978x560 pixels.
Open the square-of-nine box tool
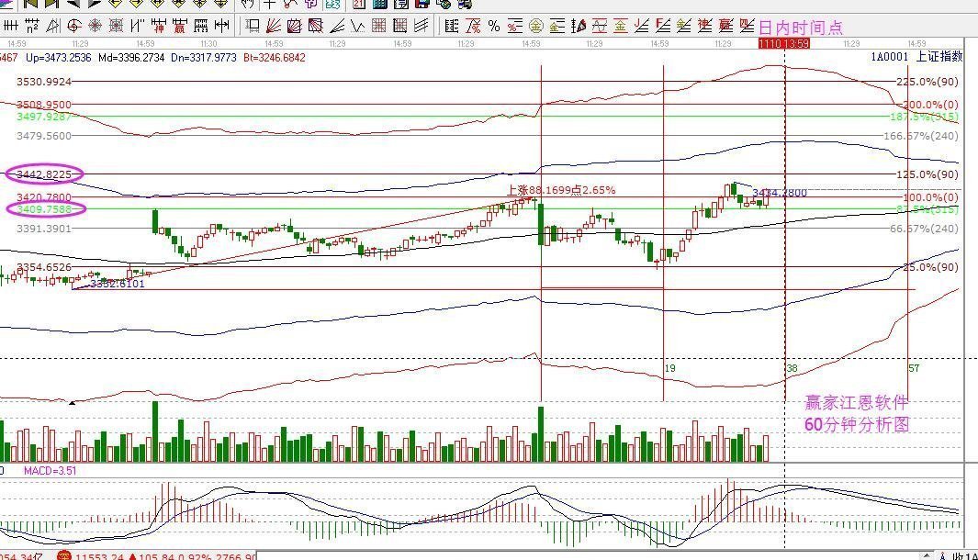(x=117, y=26)
